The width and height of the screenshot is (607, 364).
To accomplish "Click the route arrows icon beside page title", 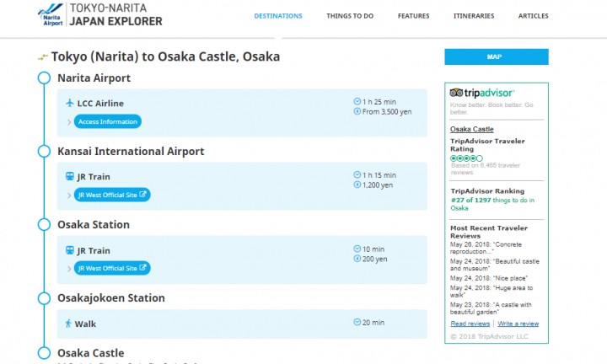I will point(43,57).
